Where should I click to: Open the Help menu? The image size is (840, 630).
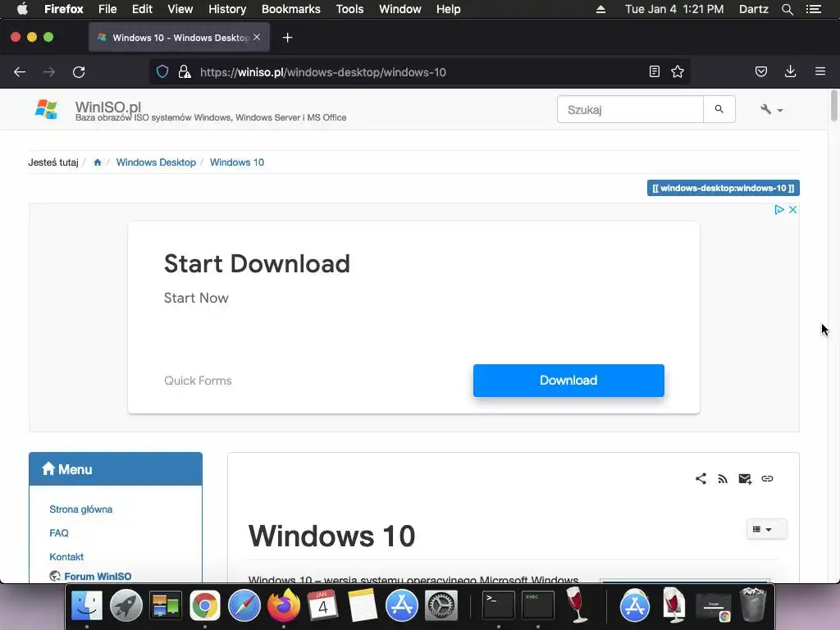coord(448,9)
